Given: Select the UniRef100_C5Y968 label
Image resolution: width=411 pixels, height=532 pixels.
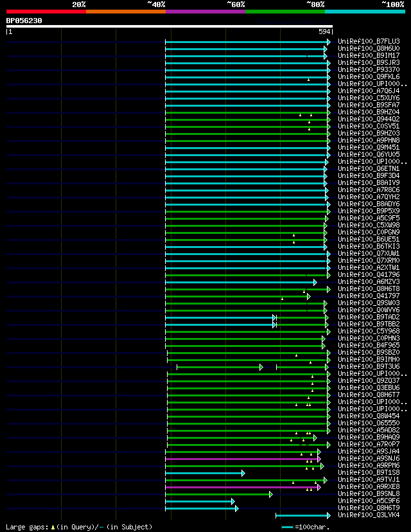Looking at the screenshot, I should coord(369,331).
